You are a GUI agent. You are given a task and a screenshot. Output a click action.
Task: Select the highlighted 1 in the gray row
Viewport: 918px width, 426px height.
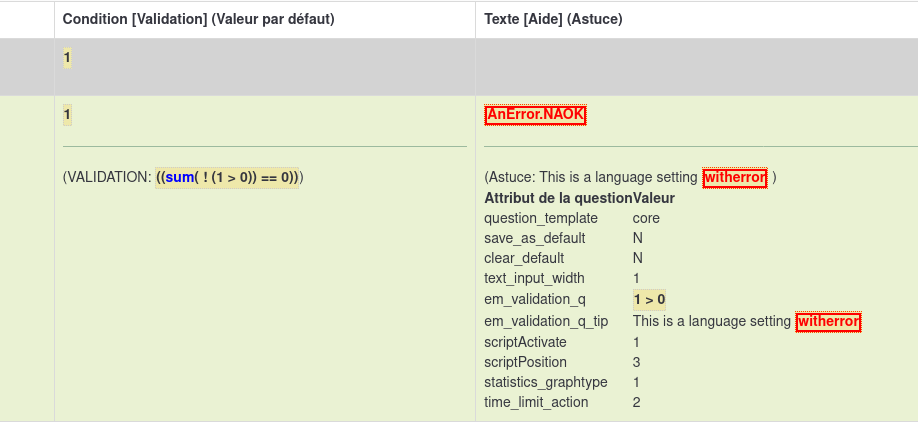pyautogui.click(x=67, y=58)
